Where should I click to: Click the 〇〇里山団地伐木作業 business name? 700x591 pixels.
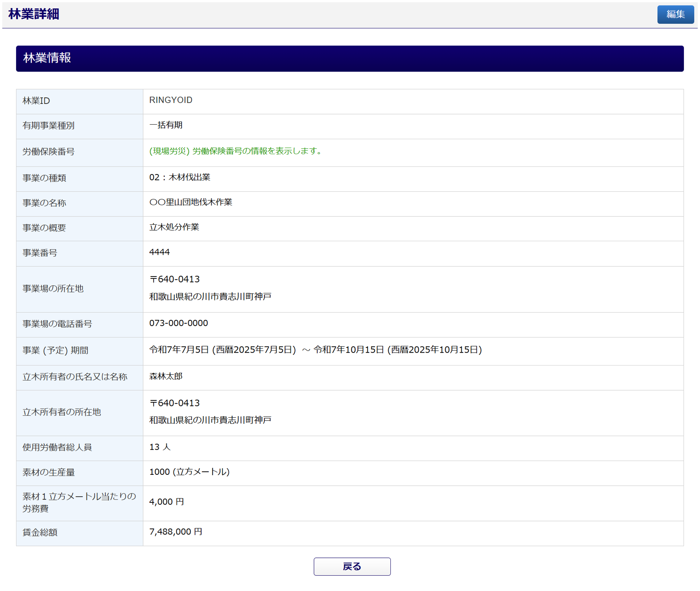point(190,202)
